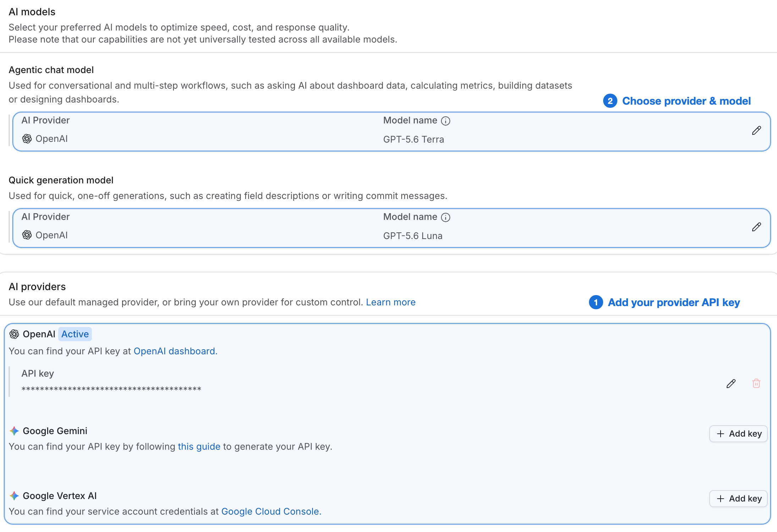Add key for Google Gemini
This screenshot has width=777, height=532.
pyautogui.click(x=738, y=434)
